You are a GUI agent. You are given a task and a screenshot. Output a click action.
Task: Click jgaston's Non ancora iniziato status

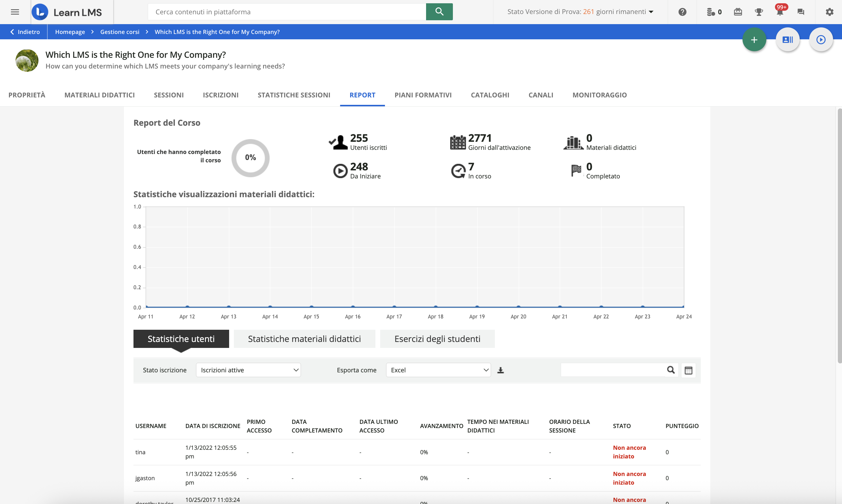tap(629, 478)
